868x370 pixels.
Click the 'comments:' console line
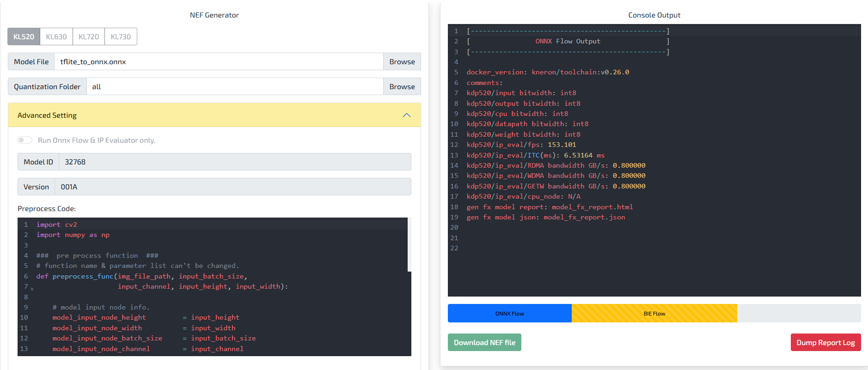(484, 83)
